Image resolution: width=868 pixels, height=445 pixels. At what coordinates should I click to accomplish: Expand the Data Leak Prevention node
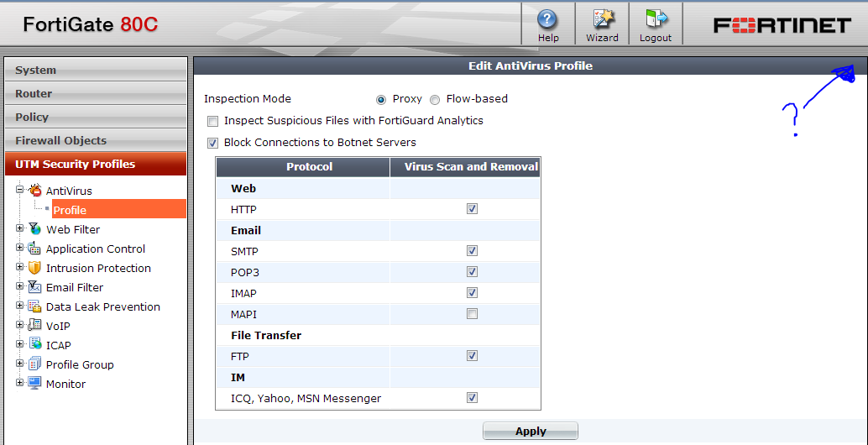pyautogui.click(x=20, y=306)
